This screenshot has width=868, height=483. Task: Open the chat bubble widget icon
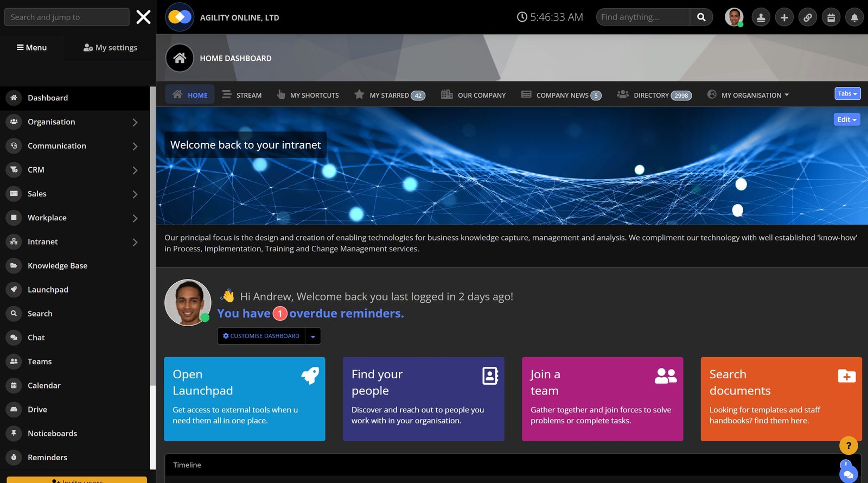pyautogui.click(x=848, y=474)
